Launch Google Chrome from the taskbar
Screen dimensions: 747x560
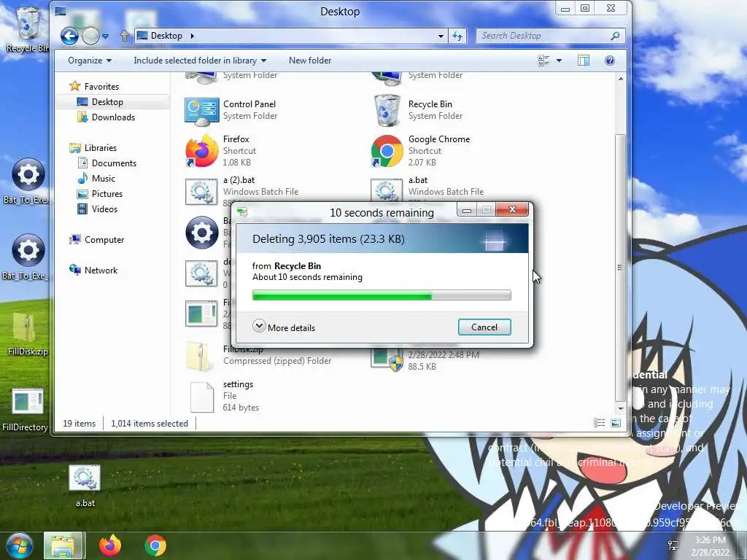(155, 545)
